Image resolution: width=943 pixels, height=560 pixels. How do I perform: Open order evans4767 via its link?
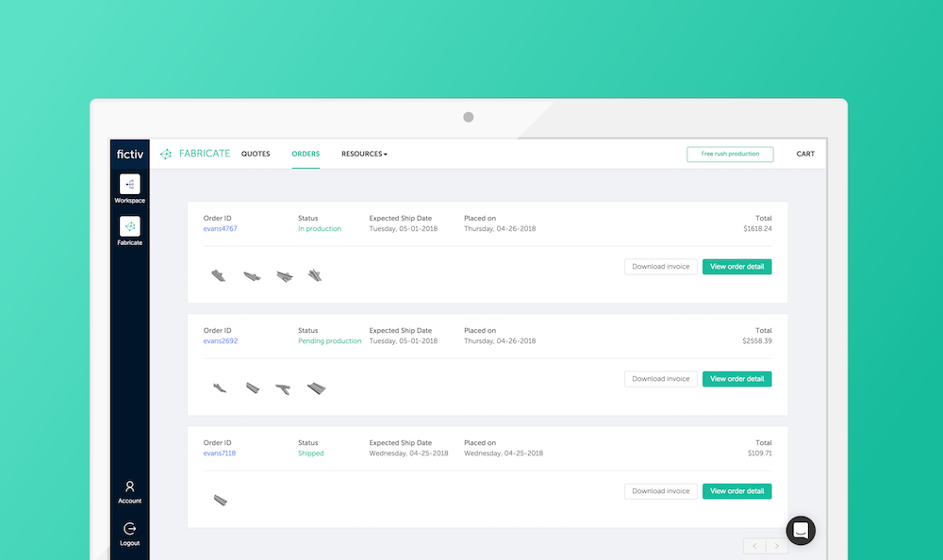[220, 228]
